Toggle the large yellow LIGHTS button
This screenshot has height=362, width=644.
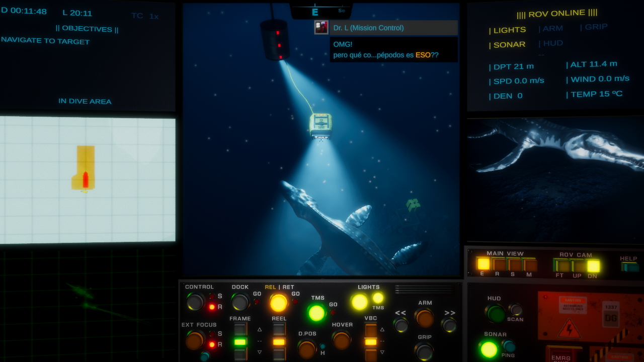[x=360, y=302]
